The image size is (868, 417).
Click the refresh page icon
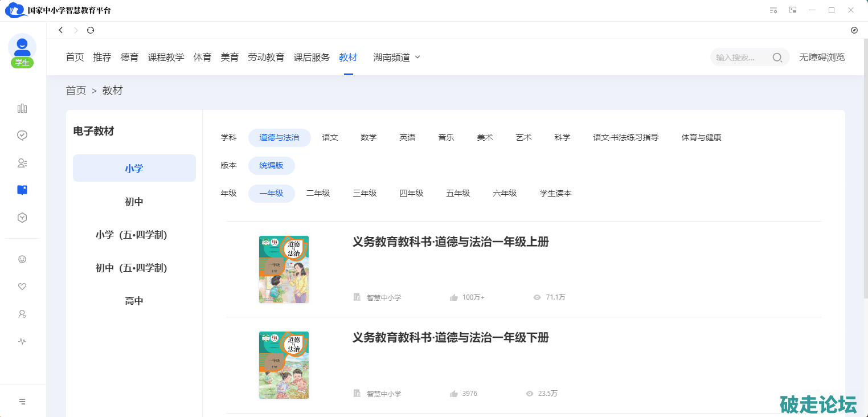coord(91,30)
